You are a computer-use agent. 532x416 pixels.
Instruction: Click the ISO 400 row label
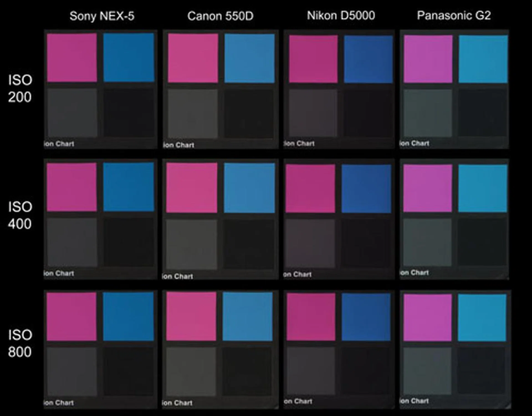pos(20,215)
